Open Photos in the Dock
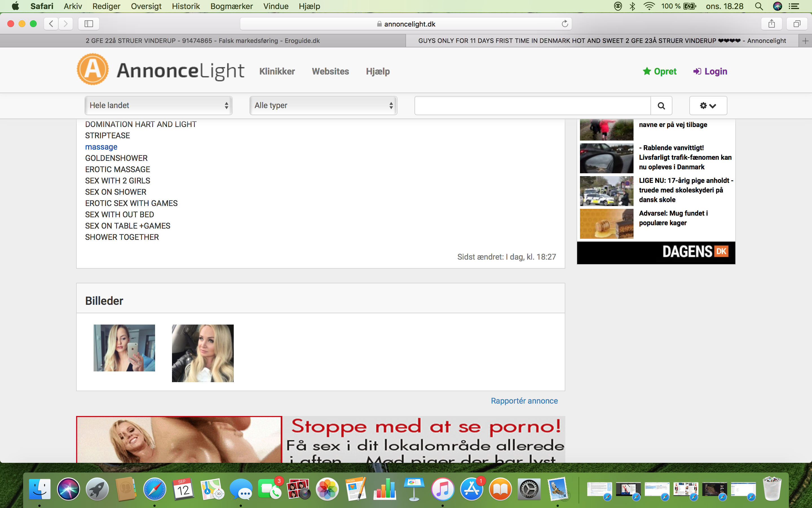 click(328, 489)
